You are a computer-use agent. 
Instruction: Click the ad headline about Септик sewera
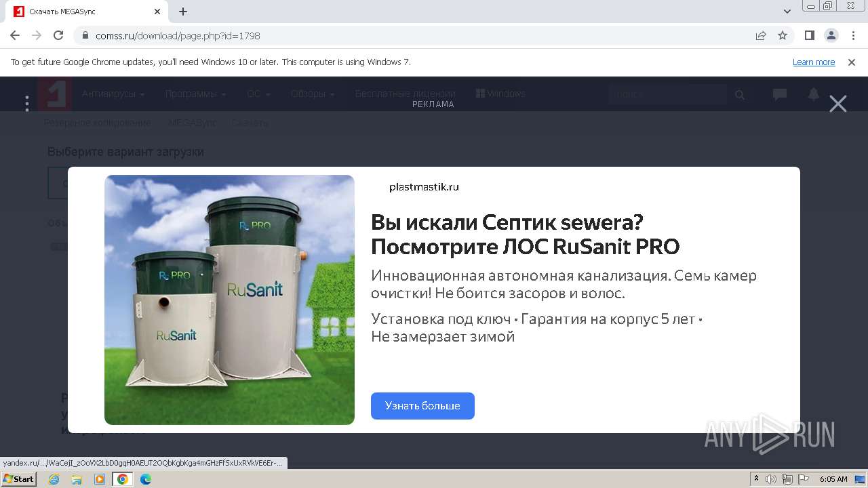coord(525,234)
